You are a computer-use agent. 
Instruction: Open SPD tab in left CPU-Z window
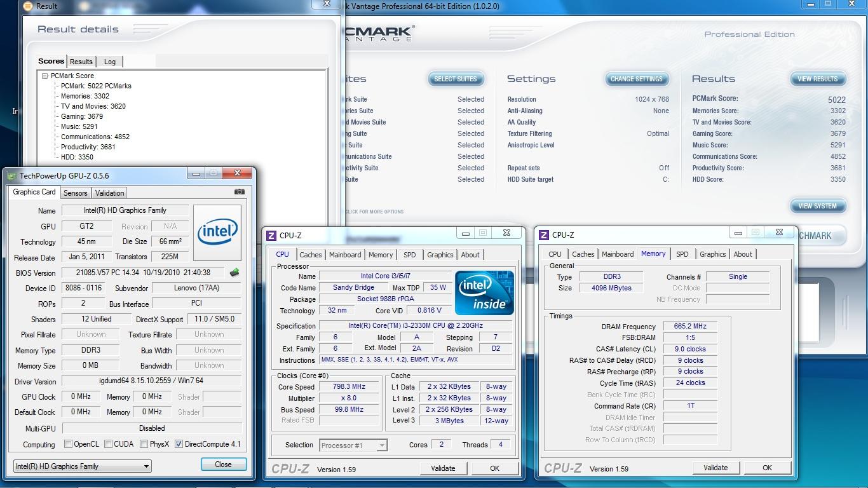tap(410, 255)
